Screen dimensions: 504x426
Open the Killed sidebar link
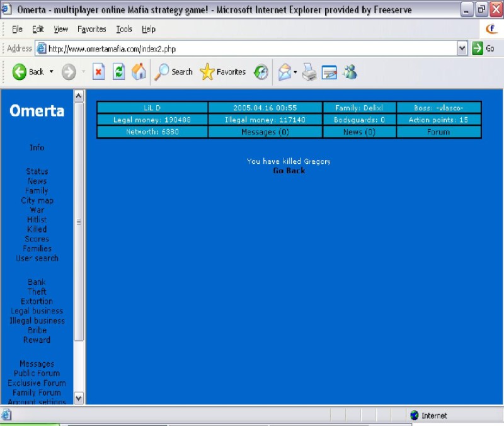(37, 229)
